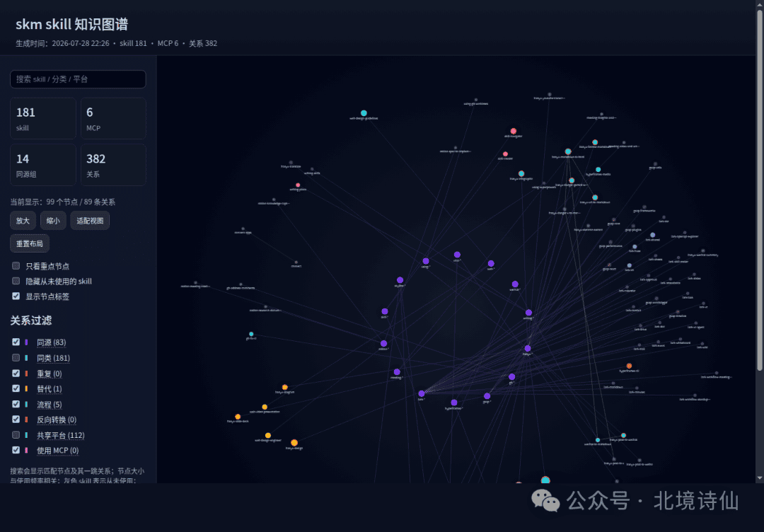This screenshot has height=532, width=764.
Task: Click the pink skill-creator node
Action: (x=505, y=154)
